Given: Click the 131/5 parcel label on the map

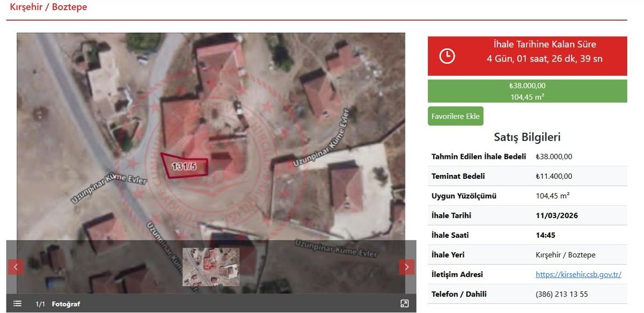Looking at the screenshot, I should coord(184,167).
